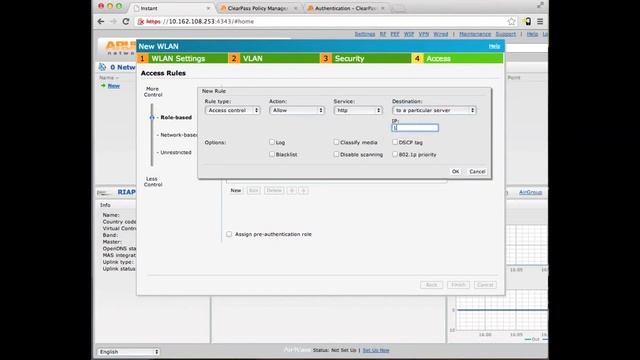The height and width of the screenshot is (360, 640).
Task: Click the IP address input field
Action: [415, 128]
